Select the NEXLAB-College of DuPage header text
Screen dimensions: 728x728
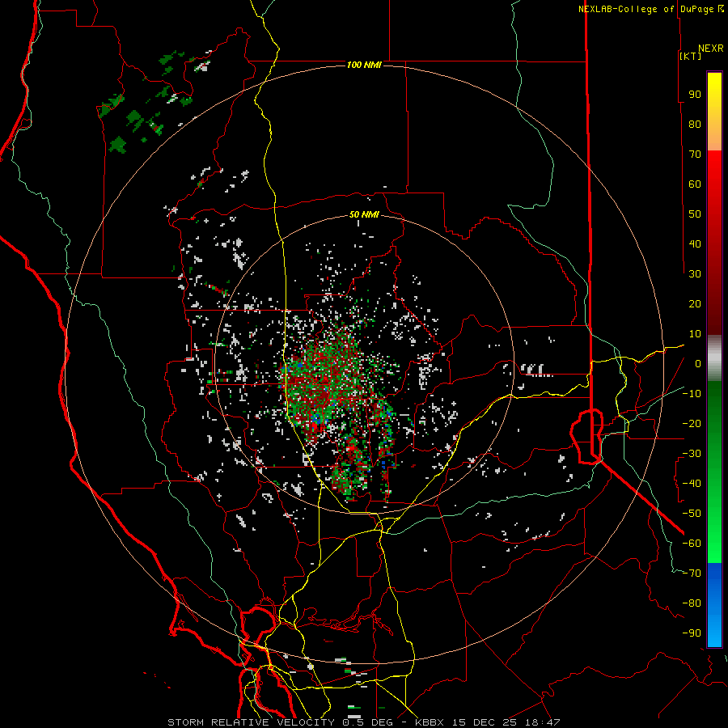click(x=646, y=9)
